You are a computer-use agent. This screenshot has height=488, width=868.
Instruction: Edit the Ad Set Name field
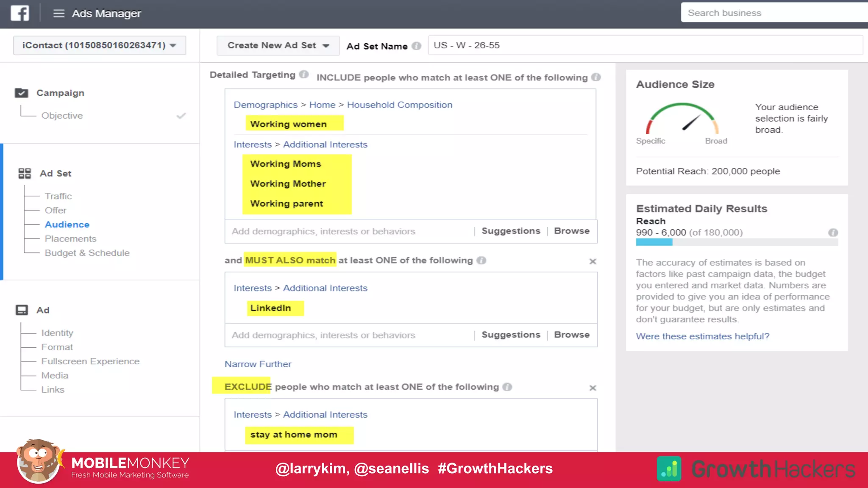pyautogui.click(x=645, y=45)
